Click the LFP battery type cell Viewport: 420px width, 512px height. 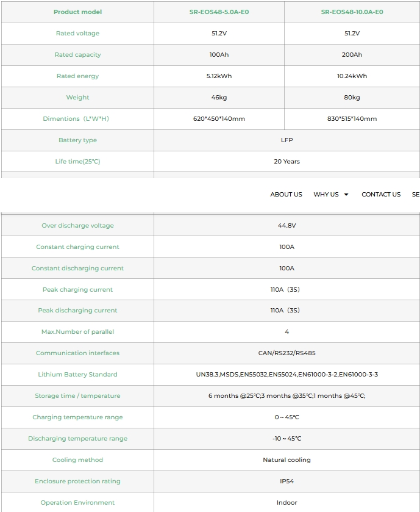click(x=287, y=140)
